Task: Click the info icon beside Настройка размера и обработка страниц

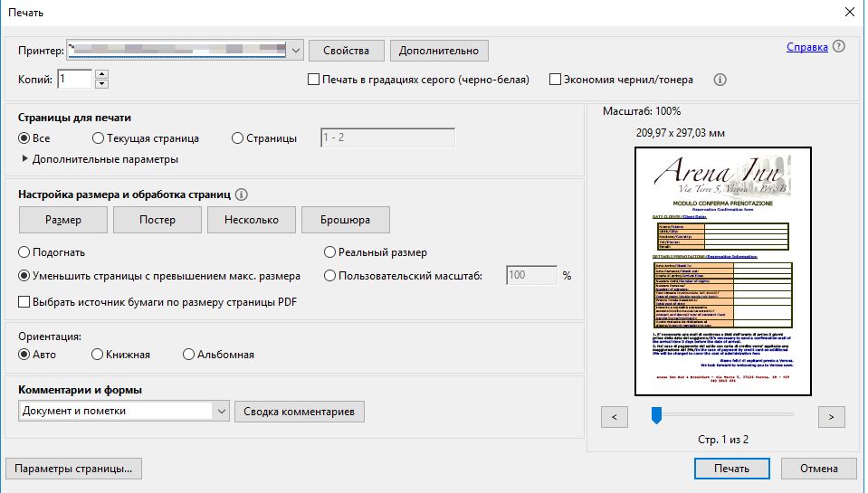Action: (242, 194)
